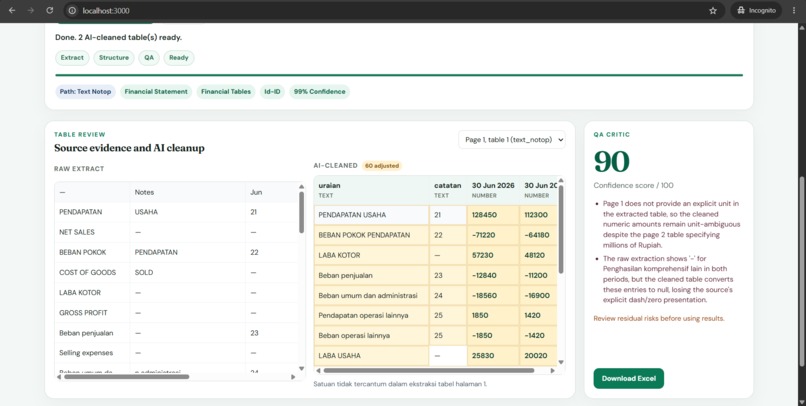Click AI-cleaned horizontal scroll right arrow
Image resolution: width=806 pixels, height=406 pixels.
pyautogui.click(x=553, y=370)
